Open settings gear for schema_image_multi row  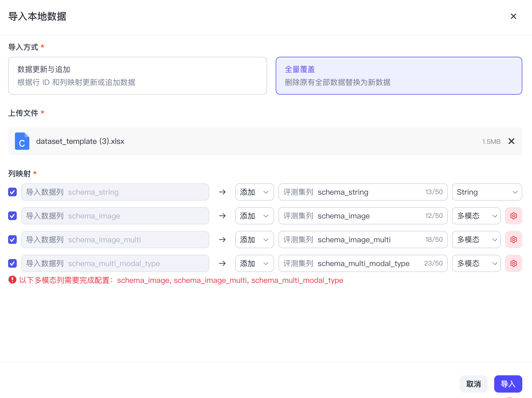(513, 240)
